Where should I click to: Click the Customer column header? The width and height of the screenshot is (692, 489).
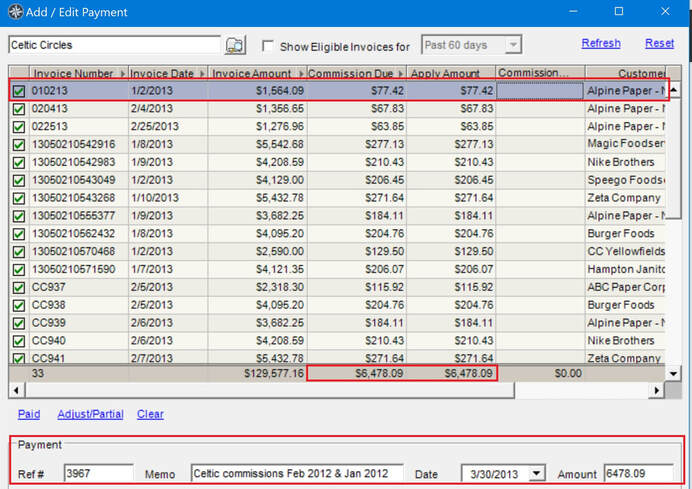[x=625, y=73]
